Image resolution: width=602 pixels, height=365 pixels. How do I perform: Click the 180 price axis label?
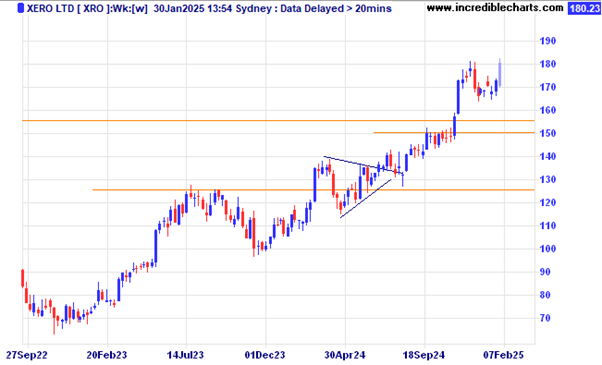point(547,64)
